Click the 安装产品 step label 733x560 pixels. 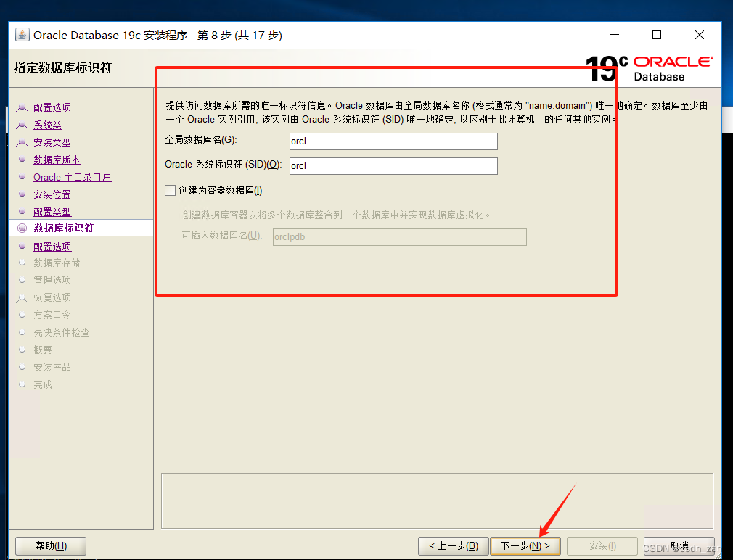pyautogui.click(x=52, y=367)
